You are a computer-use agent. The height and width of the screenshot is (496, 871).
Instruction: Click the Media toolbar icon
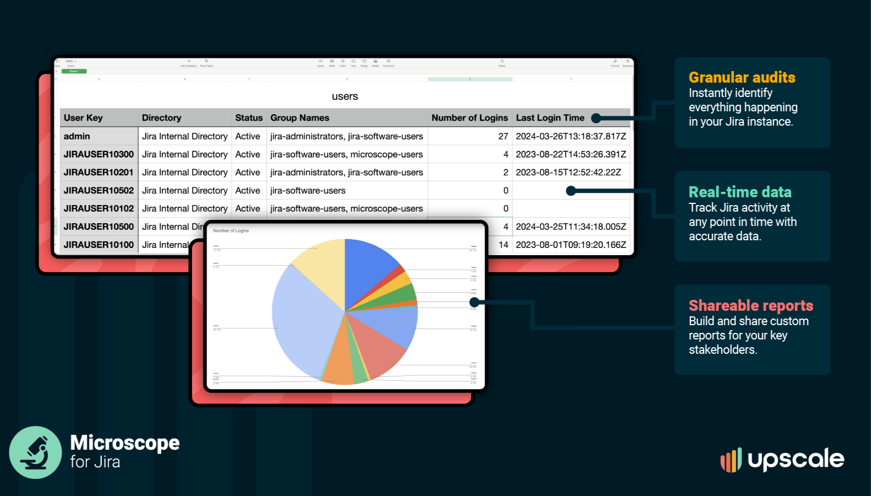[x=376, y=63]
